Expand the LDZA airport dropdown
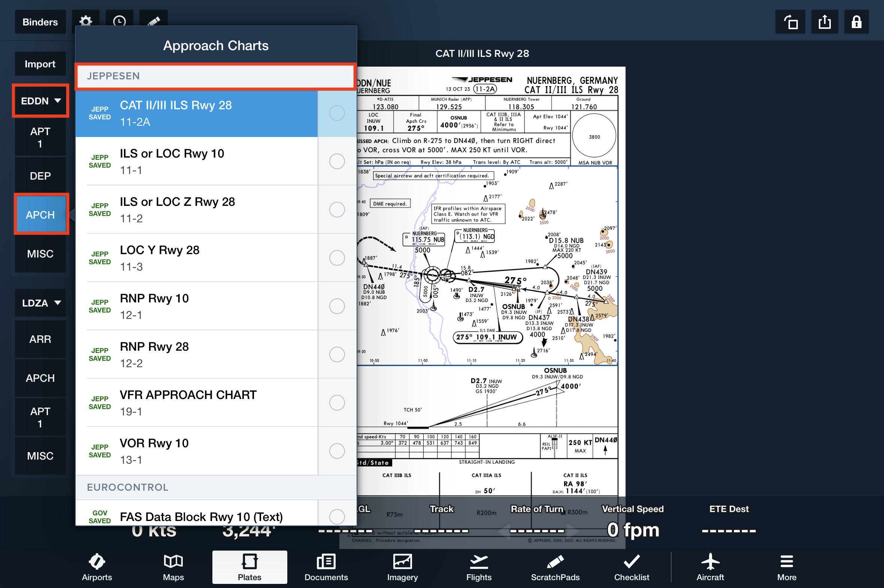Image resolution: width=884 pixels, height=588 pixels. (40, 303)
